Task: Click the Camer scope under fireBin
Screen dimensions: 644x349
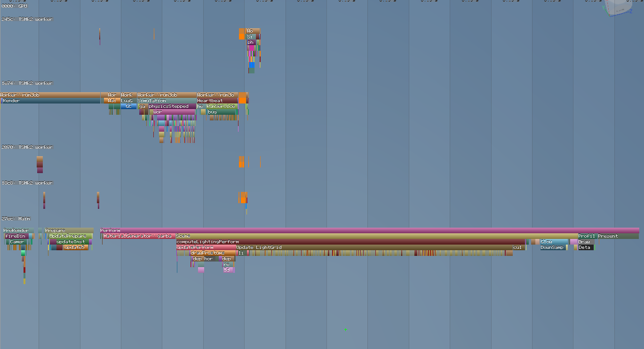Action: (x=18, y=242)
